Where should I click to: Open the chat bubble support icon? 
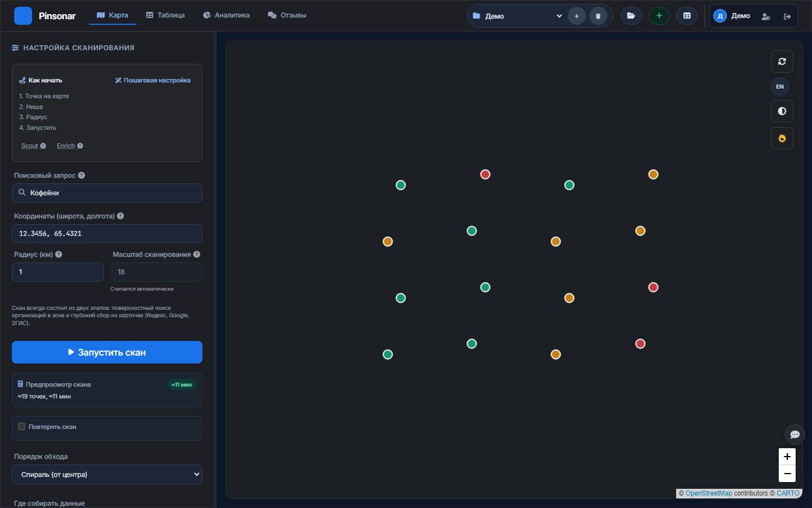[x=795, y=434]
